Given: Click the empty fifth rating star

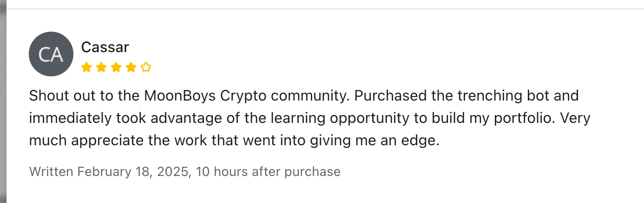Looking at the screenshot, I should pyautogui.click(x=146, y=68).
